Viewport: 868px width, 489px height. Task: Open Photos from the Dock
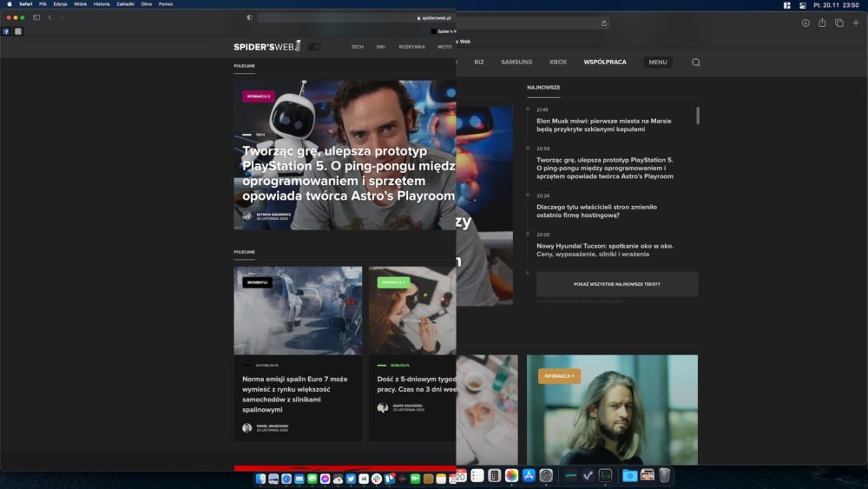click(x=512, y=476)
